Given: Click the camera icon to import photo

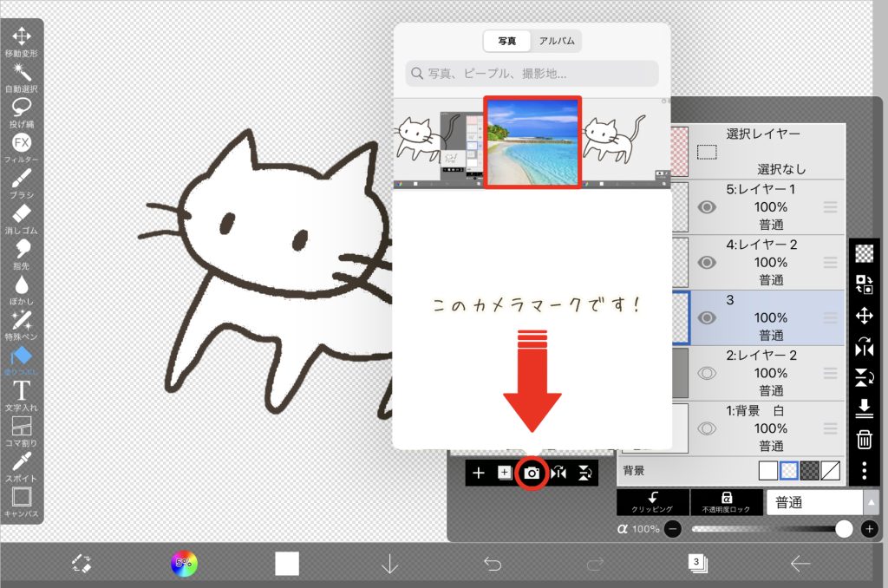Looking at the screenshot, I should [532, 473].
